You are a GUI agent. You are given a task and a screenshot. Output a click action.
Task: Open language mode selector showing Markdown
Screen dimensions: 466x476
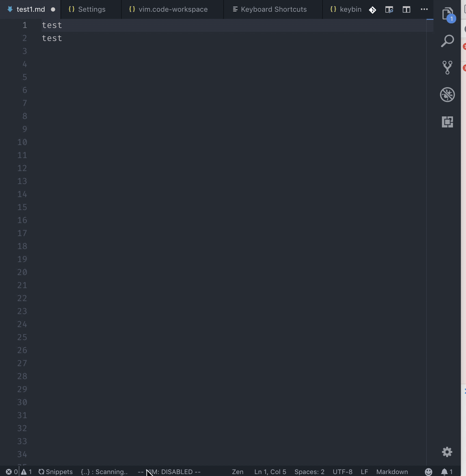pyautogui.click(x=392, y=472)
